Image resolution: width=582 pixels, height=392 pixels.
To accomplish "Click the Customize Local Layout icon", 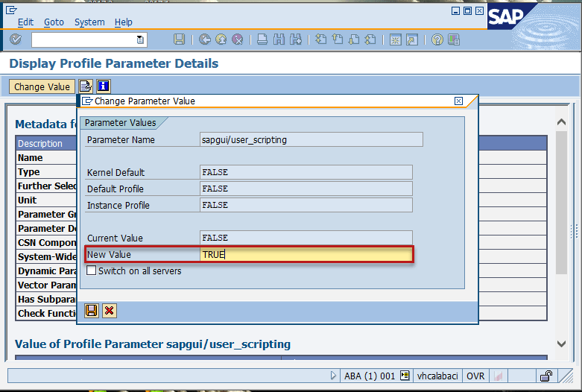I will [454, 39].
